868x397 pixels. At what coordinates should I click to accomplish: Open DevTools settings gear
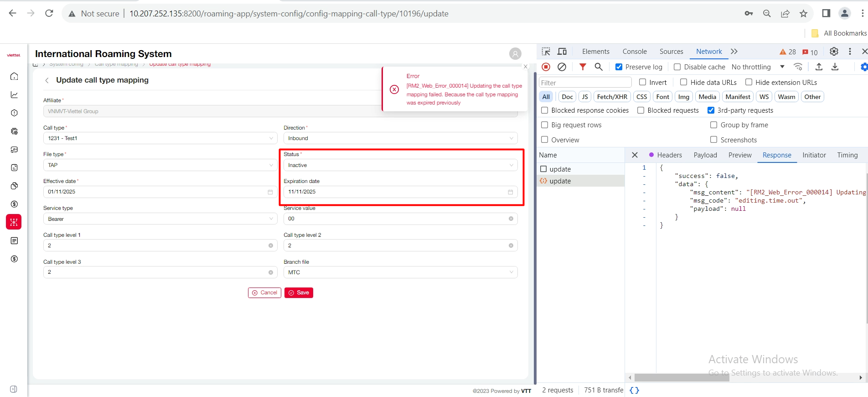tap(834, 52)
